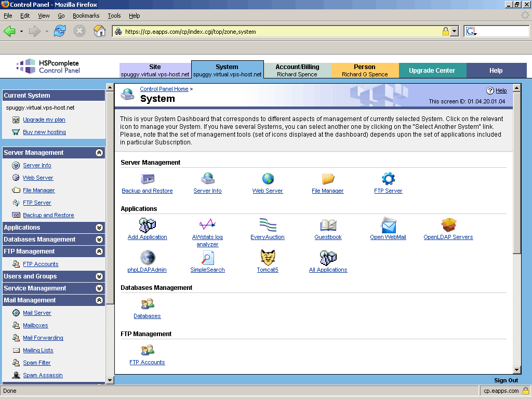Click the phpLDAPAdmin globe icon

click(x=147, y=258)
